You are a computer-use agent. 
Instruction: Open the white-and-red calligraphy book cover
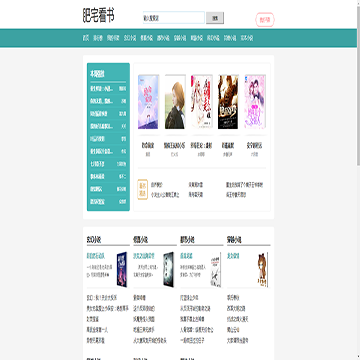(x=202, y=102)
